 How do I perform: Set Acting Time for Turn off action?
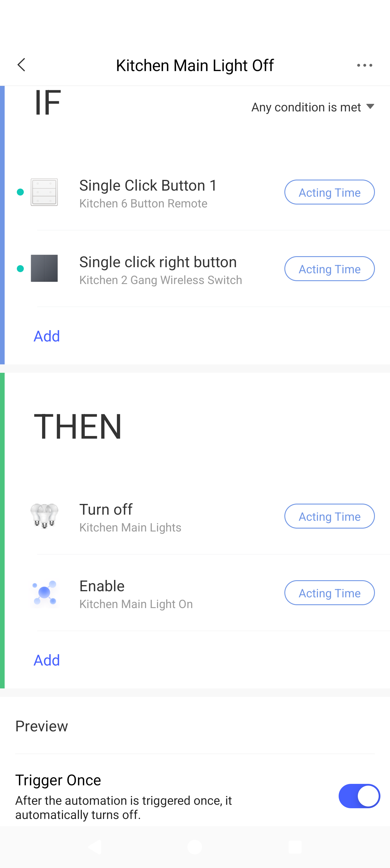coord(329,516)
